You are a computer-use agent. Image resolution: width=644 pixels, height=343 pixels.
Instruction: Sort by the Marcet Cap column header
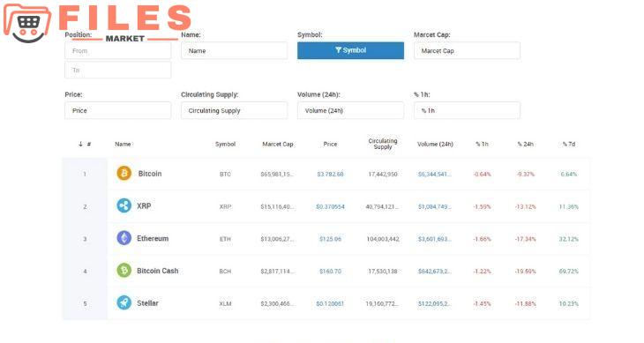tap(278, 144)
